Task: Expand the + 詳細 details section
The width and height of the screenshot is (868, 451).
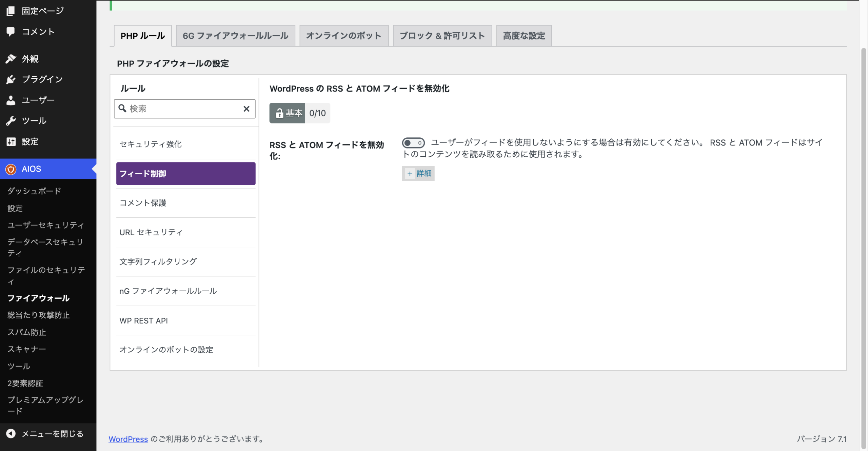Action: pyautogui.click(x=418, y=174)
